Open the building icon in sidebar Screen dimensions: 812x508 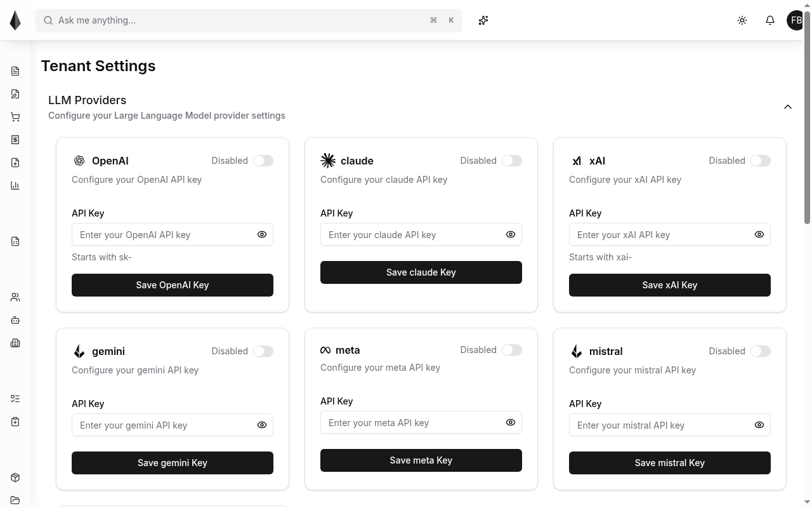coord(15,343)
